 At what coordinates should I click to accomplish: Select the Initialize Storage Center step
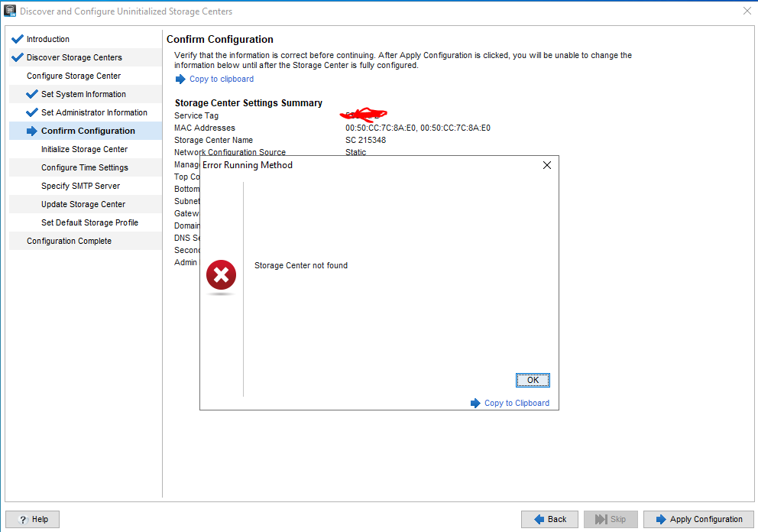[84, 149]
